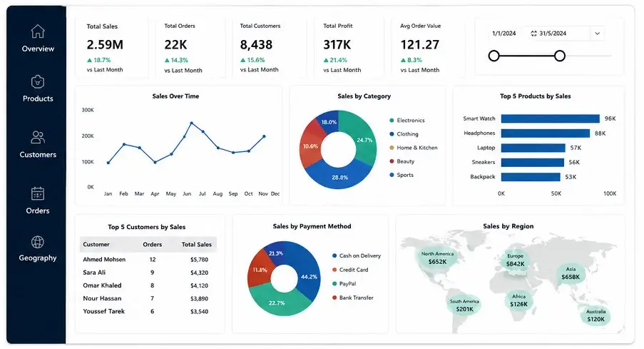
Task: Click the end date 31/5/2024 field
Action: click(x=553, y=34)
